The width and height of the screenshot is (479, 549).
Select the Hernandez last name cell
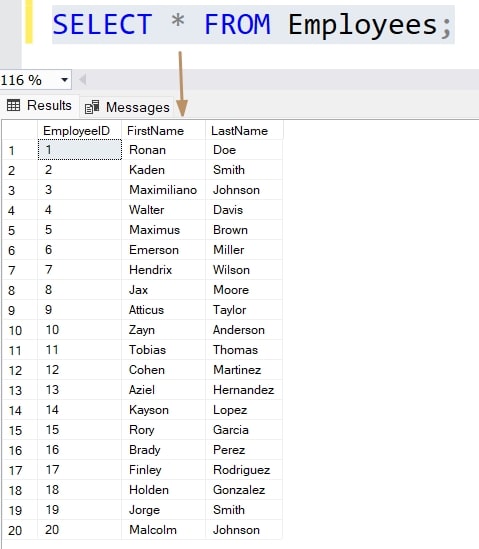(244, 390)
